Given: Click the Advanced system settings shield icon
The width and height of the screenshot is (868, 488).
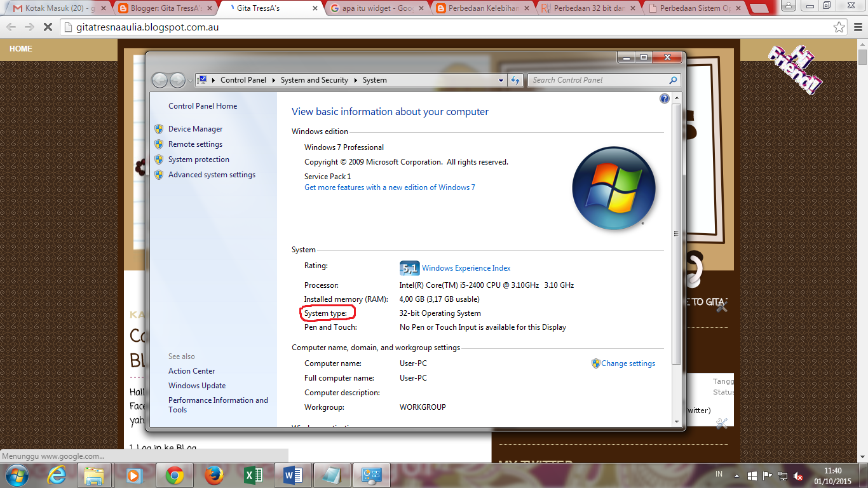Looking at the screenshot, I should 159,175.
